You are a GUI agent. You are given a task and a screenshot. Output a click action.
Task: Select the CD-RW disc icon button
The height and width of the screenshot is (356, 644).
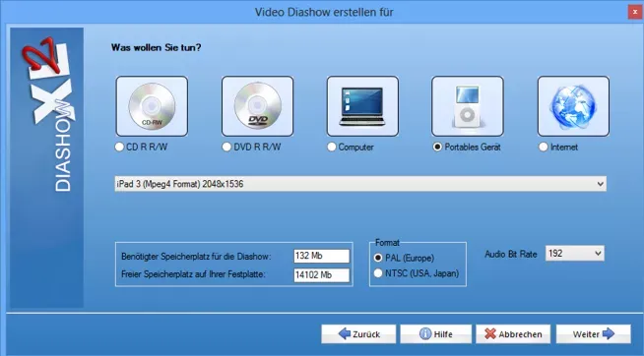coord(152,106)
